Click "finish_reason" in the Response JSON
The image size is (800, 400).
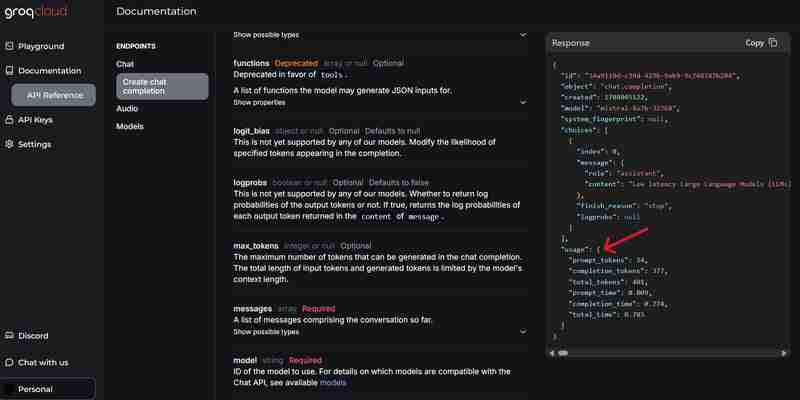click(604, 206)
